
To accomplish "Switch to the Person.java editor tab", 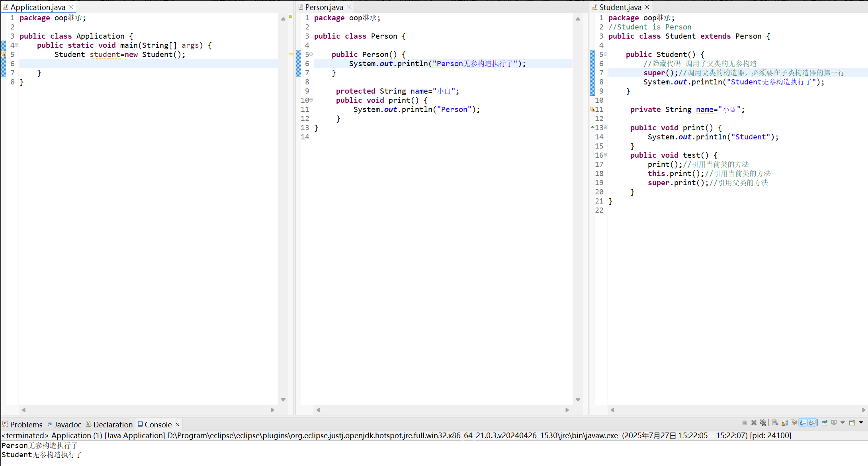I will 324,7.
